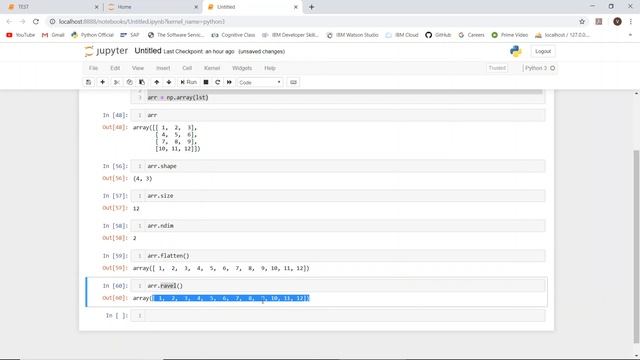Show more bookmarks overflow chevron
Screen dimensions: 640x360
[x=630, y=35]
